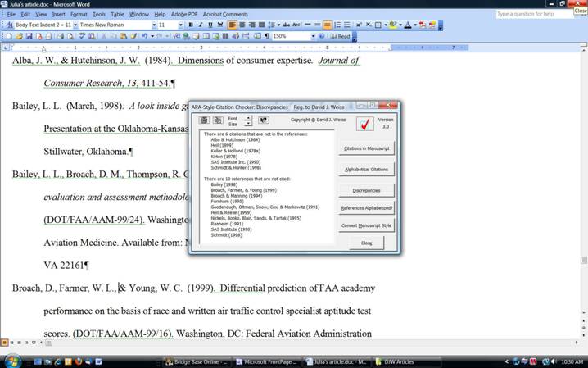This screenshot has width=588, height=368.
Task: Click the Alphabetical Citations button
Action: [366, 169]
